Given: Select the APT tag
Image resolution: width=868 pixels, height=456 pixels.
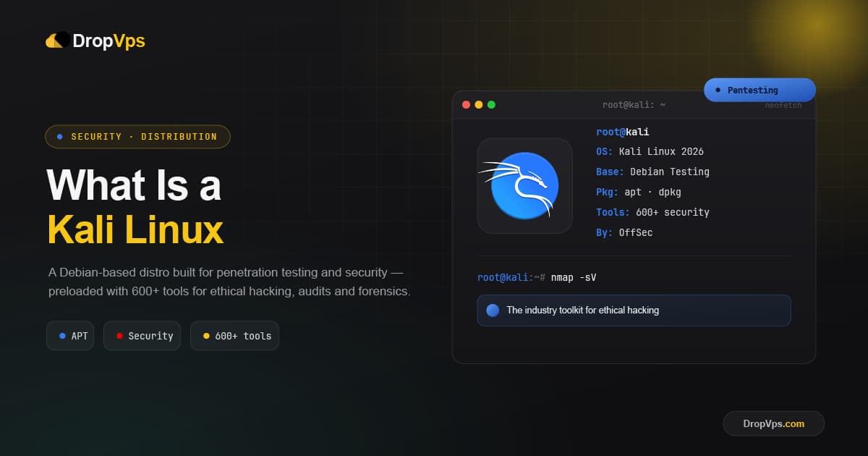Looking at the screenshot, I should [70, 336].
